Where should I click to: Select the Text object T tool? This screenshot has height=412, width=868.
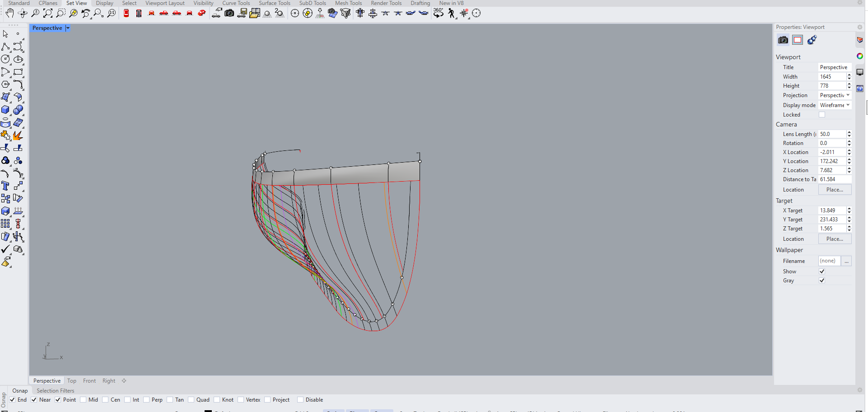tap(5, 186)
